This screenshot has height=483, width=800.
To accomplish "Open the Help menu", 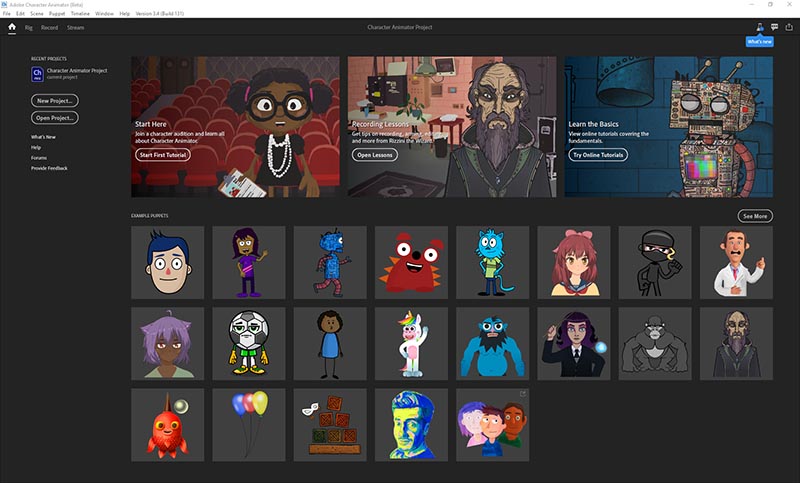I will pyautogui.click(x=124, y=14).
